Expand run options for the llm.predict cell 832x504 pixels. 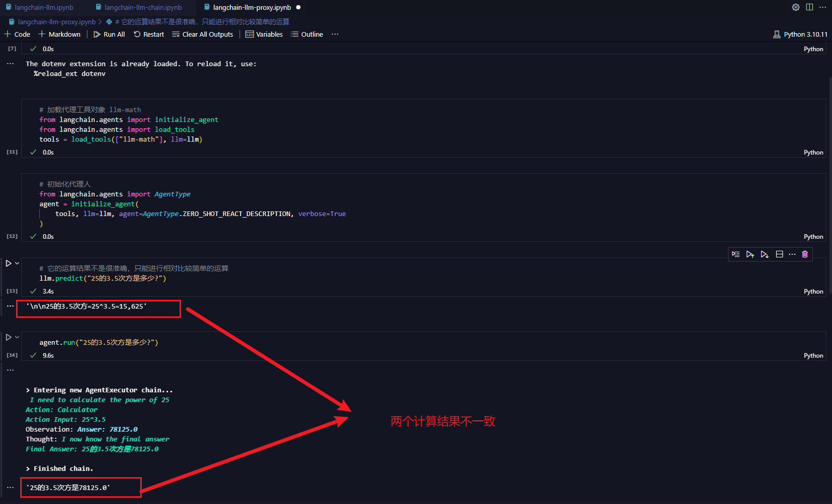[17, 263]
